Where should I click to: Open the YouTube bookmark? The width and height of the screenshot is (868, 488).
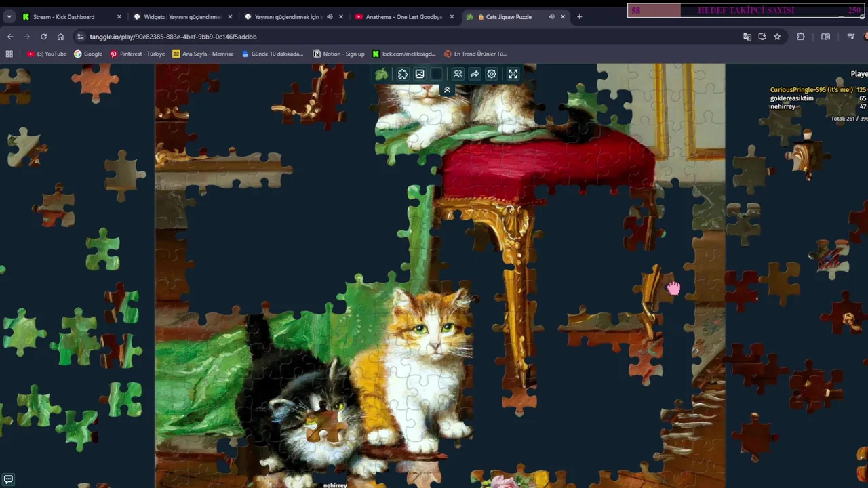47,54
